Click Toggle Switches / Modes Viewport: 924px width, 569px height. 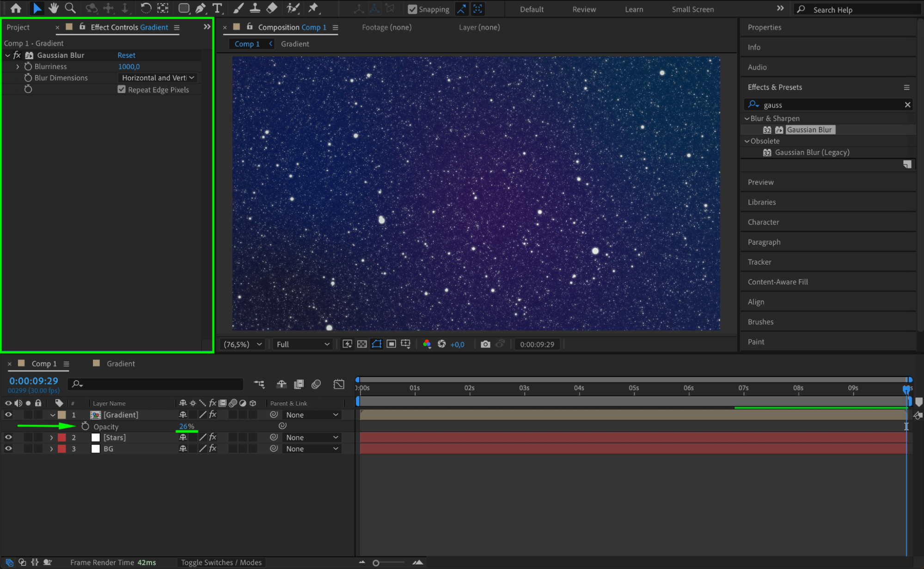[x=221, y=563]
